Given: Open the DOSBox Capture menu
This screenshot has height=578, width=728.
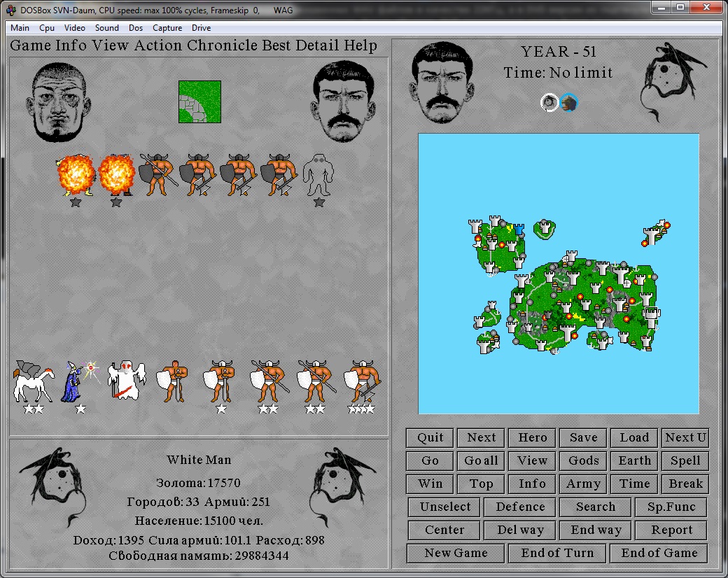Looking at the screenshot, I should (167, 28).
